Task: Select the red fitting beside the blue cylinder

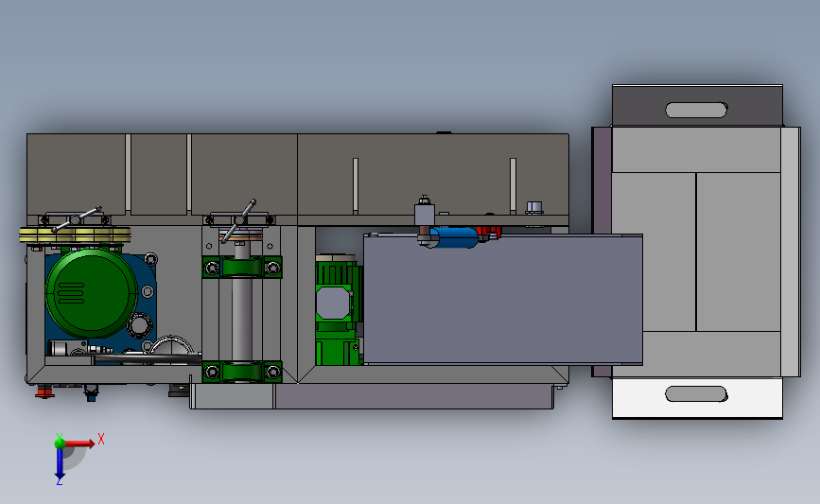Action: click(489, 232)
